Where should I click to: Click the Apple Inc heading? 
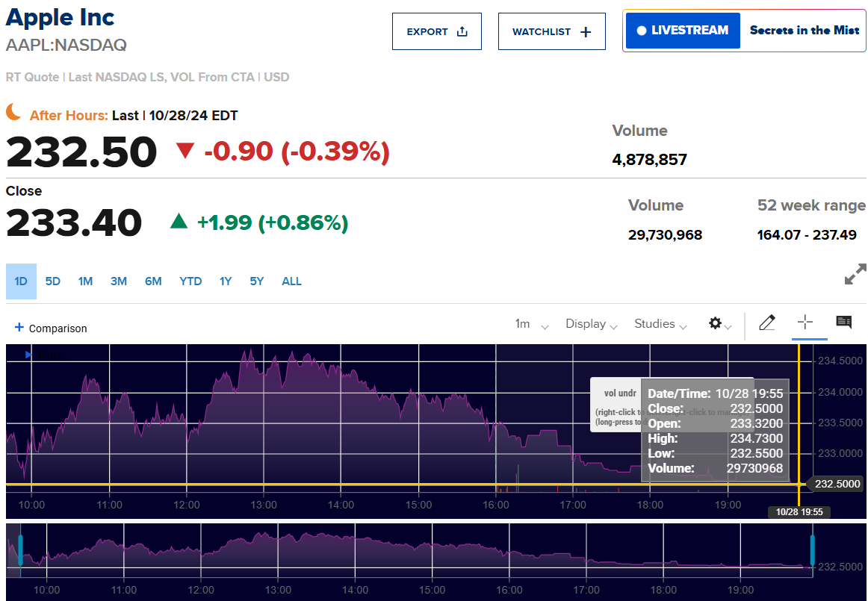60,17
